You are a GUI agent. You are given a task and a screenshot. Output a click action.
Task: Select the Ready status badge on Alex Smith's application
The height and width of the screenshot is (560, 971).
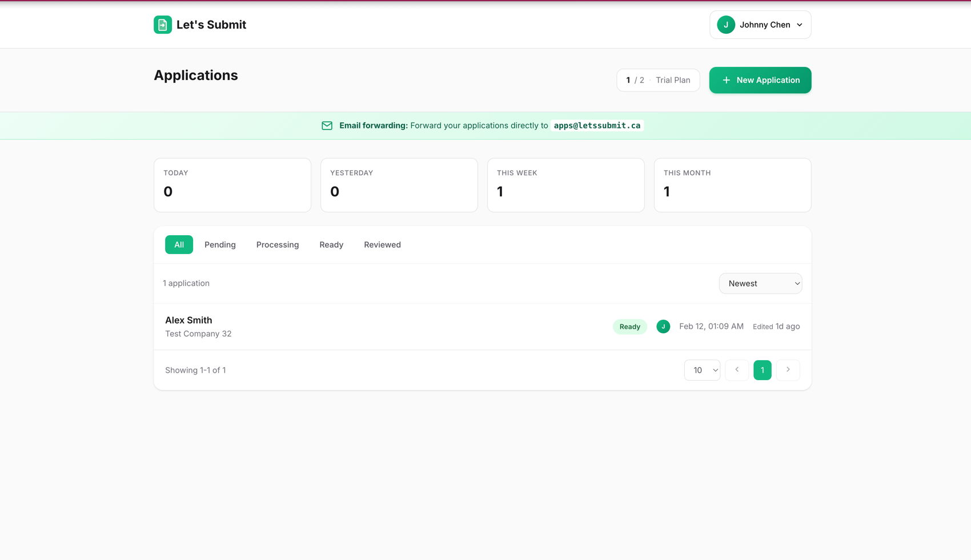pos(629,326)
